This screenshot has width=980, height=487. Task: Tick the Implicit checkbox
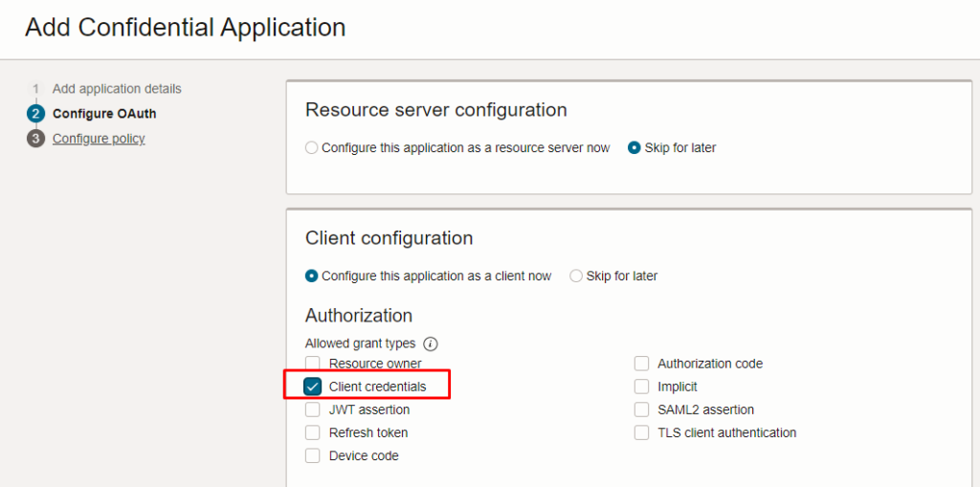(x=642, y=387)
